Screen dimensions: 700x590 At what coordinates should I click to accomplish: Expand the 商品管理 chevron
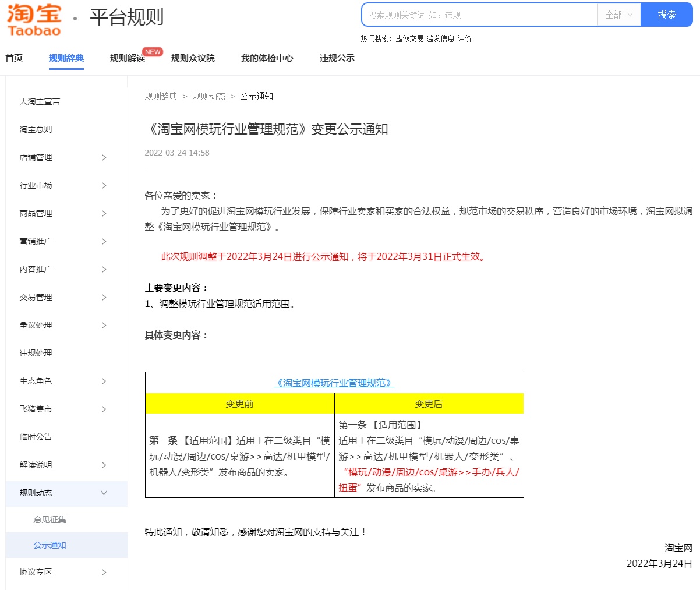click(x=104, y=213)
